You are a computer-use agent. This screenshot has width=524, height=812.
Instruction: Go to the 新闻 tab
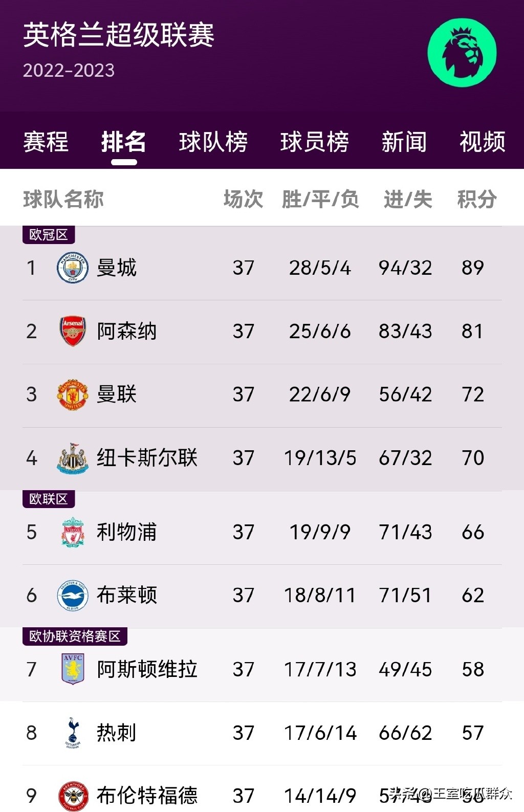(x=404, y=142)
